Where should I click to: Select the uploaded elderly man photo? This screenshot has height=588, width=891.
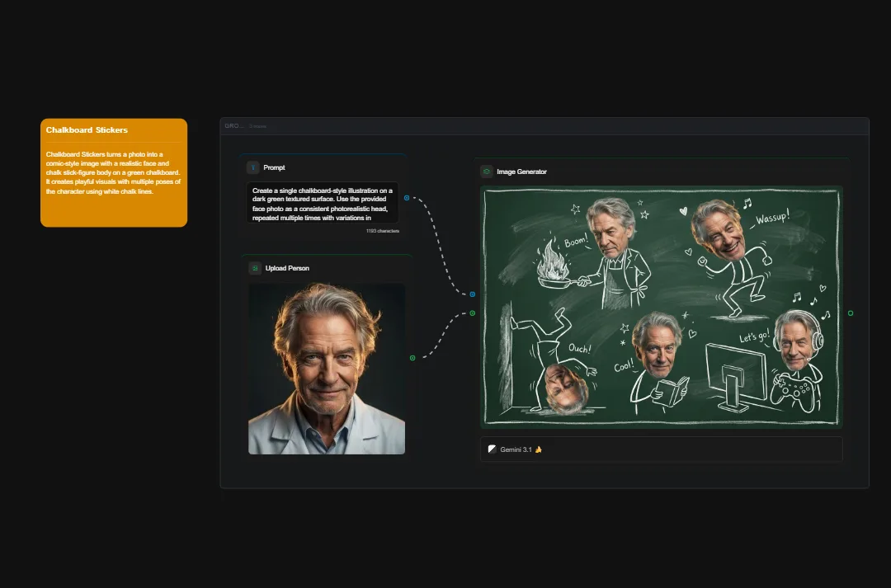click(x=326, y=369)
